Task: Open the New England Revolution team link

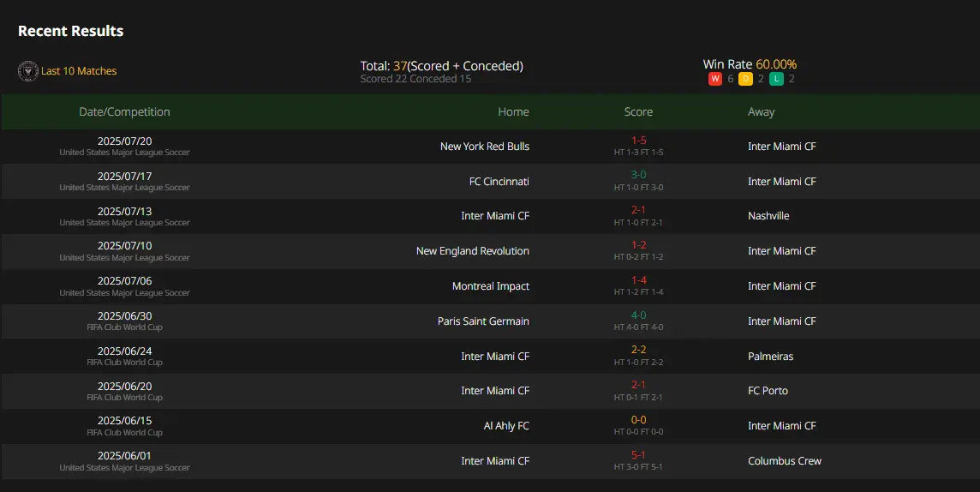Action: click(x=473, y=250)
